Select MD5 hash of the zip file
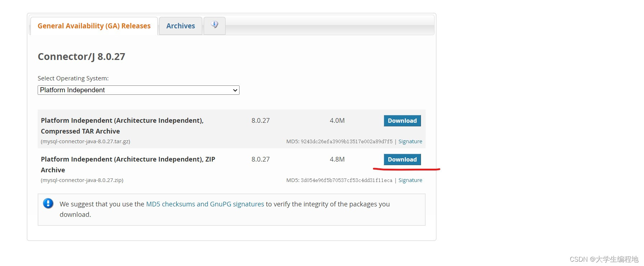Viewport: 644px width, 266px height. click(346, 180)
